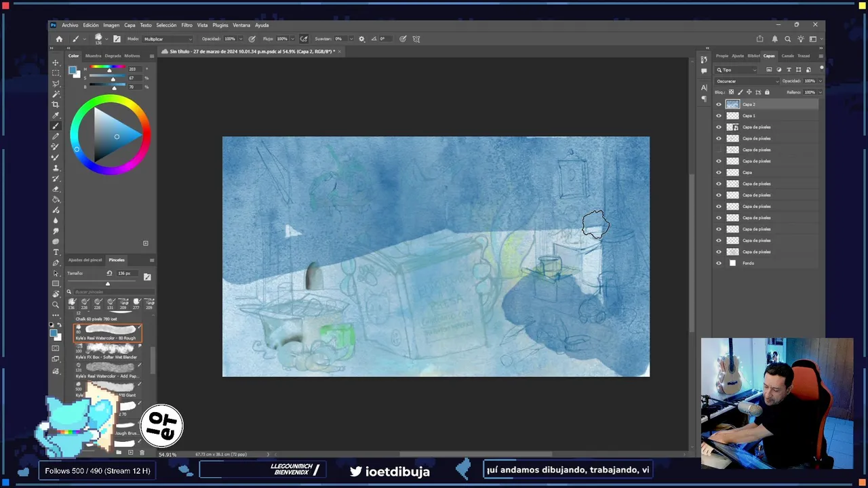Open the Discover lightbulb icon

click(x=801, y=39)
